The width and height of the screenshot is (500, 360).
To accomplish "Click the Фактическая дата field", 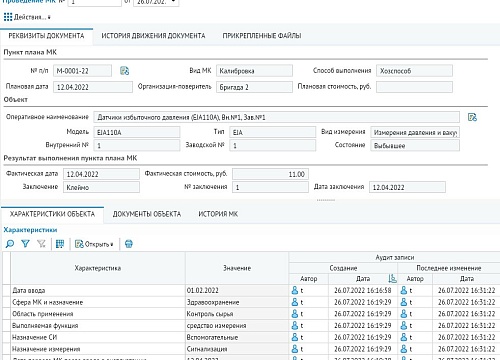I will click(101, 174).
